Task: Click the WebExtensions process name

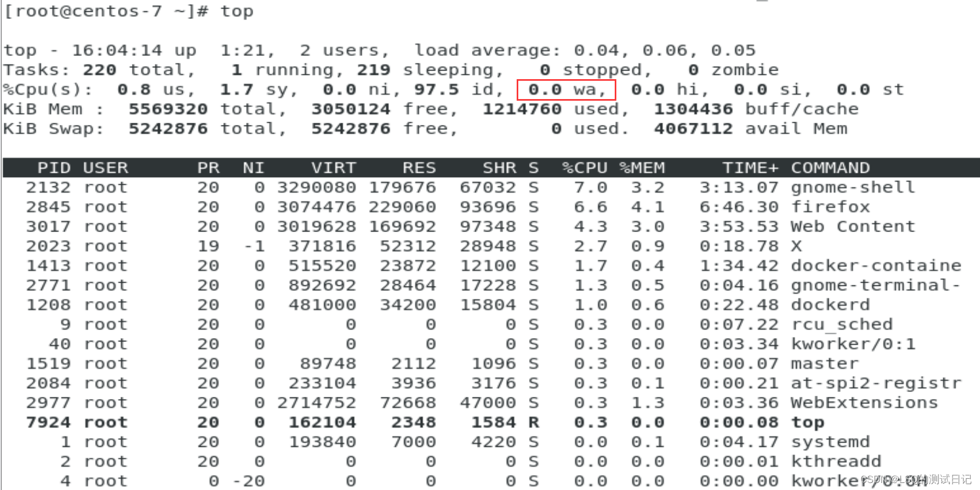Action: tap(864, 403)
